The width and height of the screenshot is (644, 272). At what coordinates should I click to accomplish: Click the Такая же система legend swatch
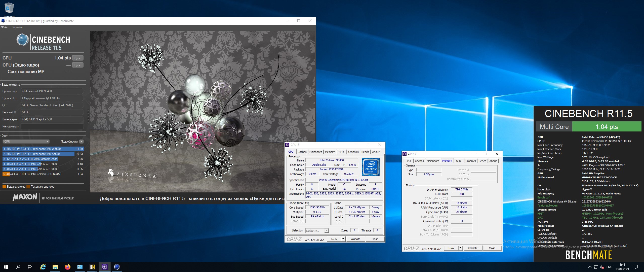click(28, 187)
